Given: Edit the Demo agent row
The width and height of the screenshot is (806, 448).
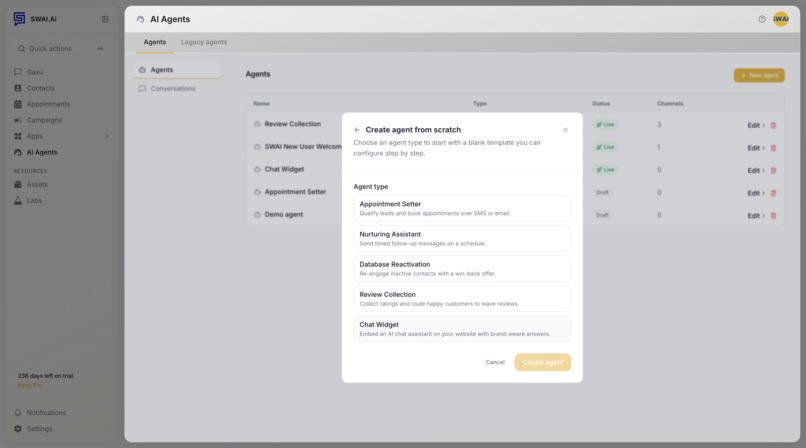Looking at the screenshot, I should tap(756, 216).
